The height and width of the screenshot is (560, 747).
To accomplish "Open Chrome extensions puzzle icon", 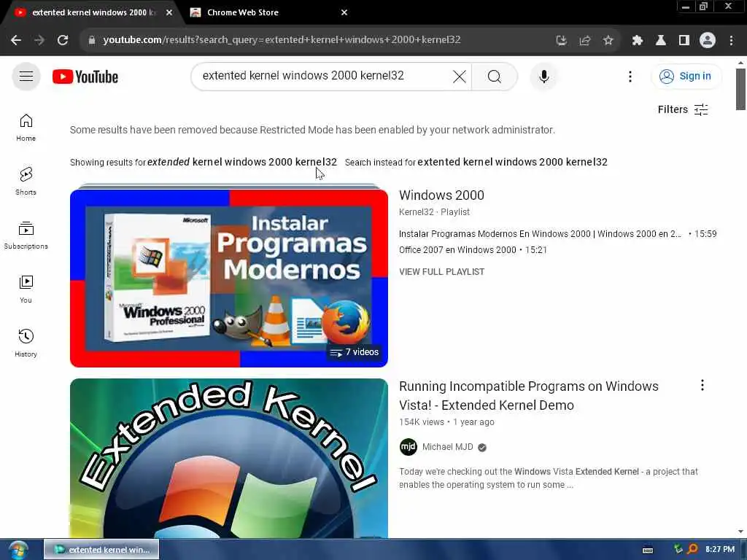I will pyautogui.click(x=637, y=41).
